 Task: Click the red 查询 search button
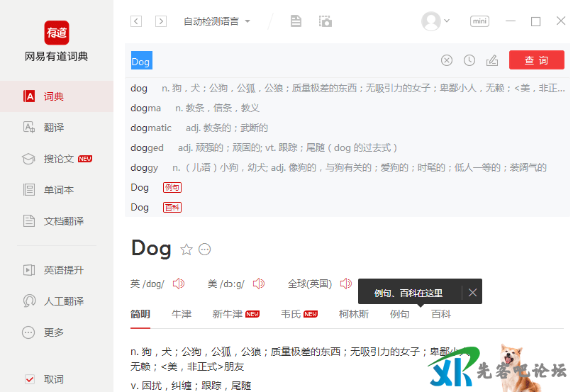(x=536, y=61)
